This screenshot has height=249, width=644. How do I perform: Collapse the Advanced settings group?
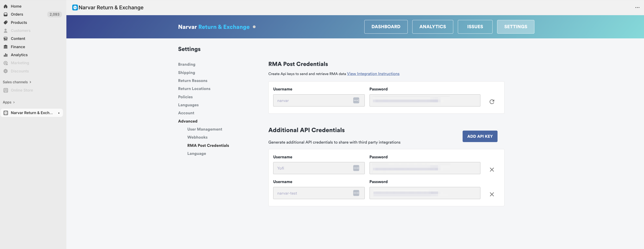click(187, 121)
